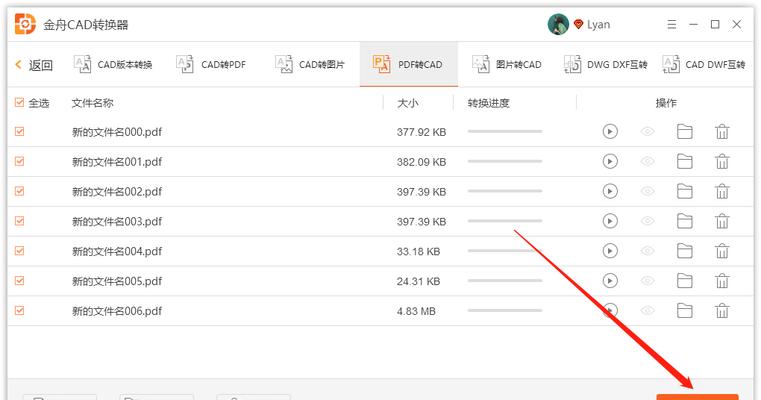Open output folder for 新的文件名001.pdf
This screenshot has height=400, width=761.
click(x=684, y=161)
